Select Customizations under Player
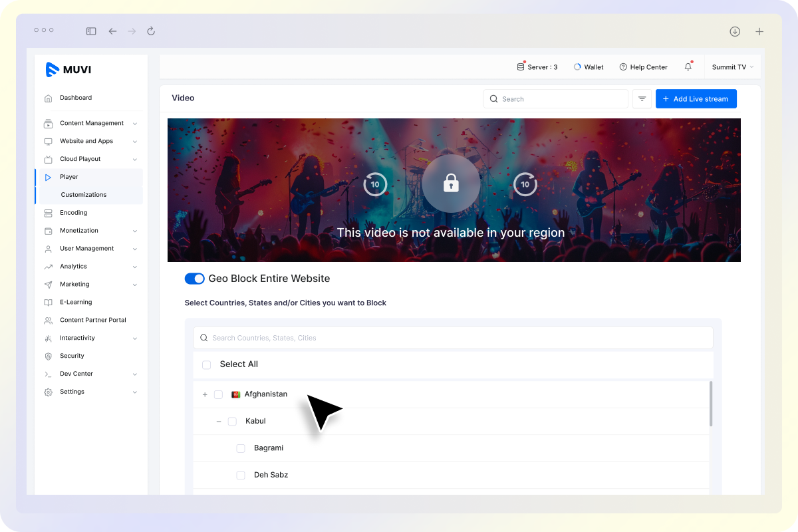The width and height of the screenshot is (798, 532). [x=84, y=195]
